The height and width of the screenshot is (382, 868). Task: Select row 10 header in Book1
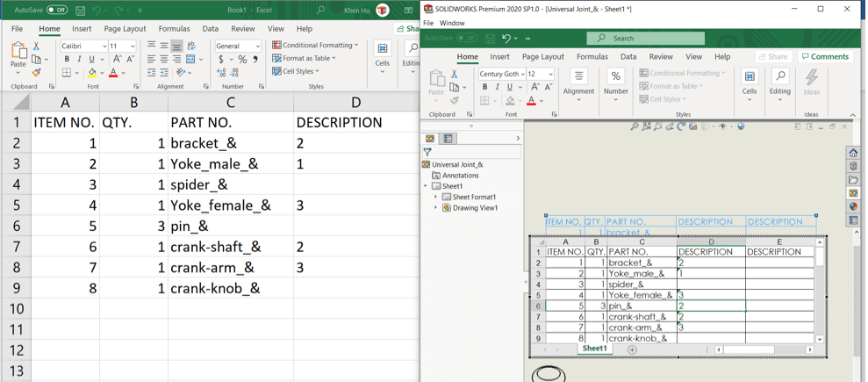[x=16, y=309]
